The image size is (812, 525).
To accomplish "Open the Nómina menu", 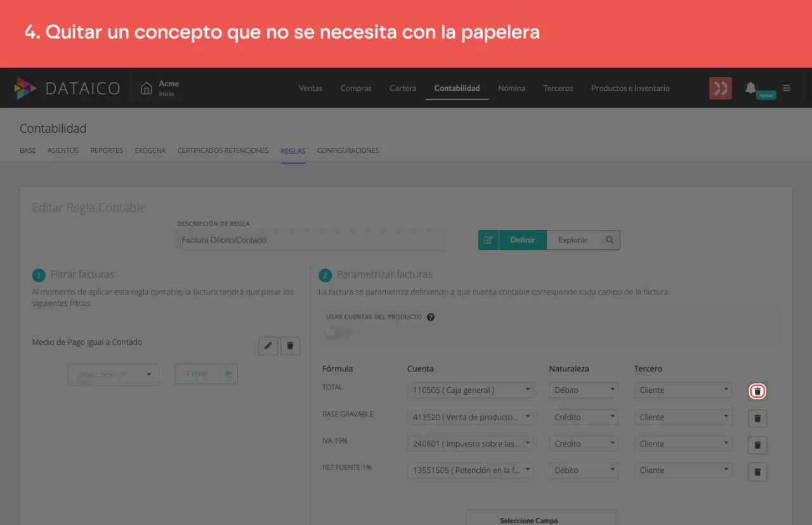I will (x=511, y=88).
